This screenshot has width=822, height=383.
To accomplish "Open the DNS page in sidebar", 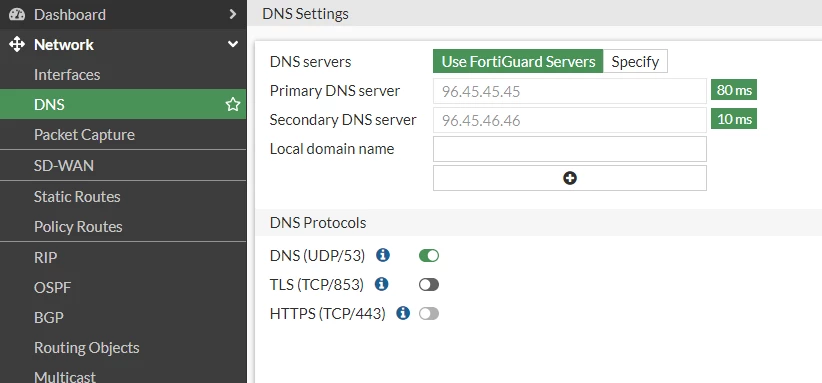I will [123, 104].
